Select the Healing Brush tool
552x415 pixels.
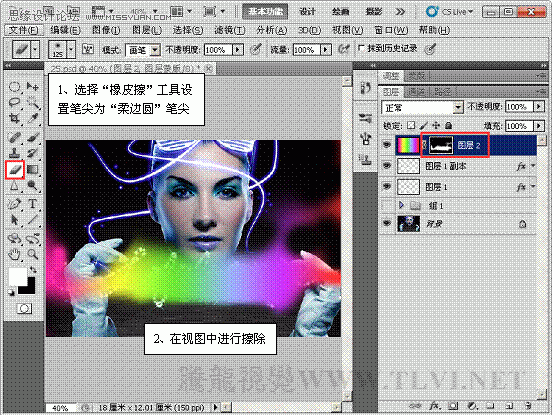point(14,137)
